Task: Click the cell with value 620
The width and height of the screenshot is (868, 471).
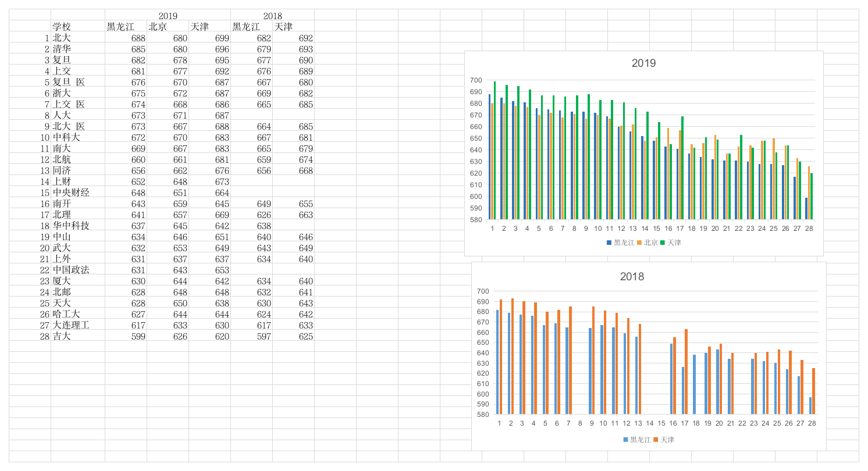Action: coord(209,336)
